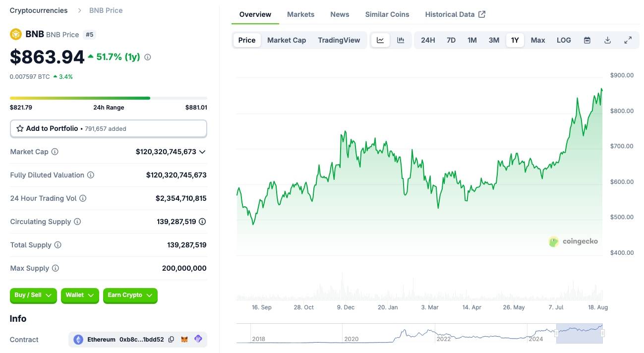Expand chart to fullscreen
Image resolution: width=644 pixels, height=353 pixels.
(x=628, y=40)
